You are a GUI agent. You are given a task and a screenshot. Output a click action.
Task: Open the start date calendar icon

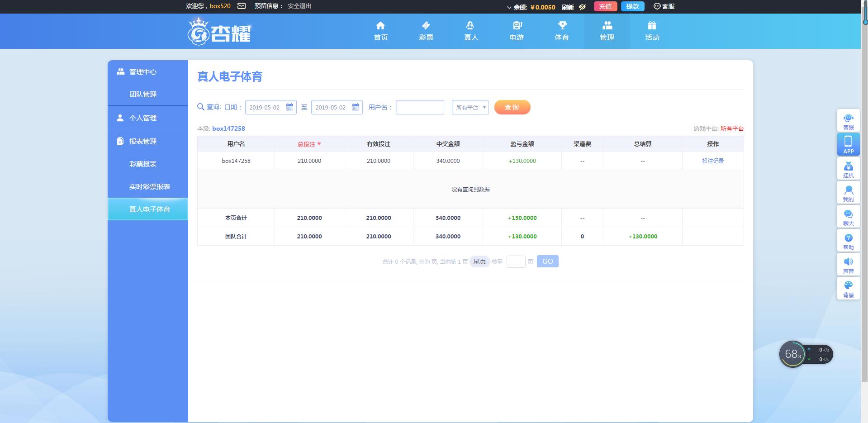tap(290, 107)
